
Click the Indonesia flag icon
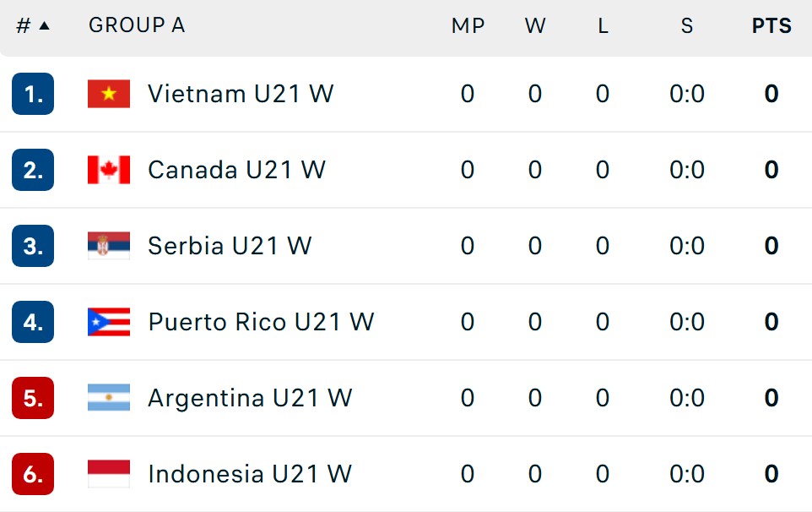click(109, 474)
